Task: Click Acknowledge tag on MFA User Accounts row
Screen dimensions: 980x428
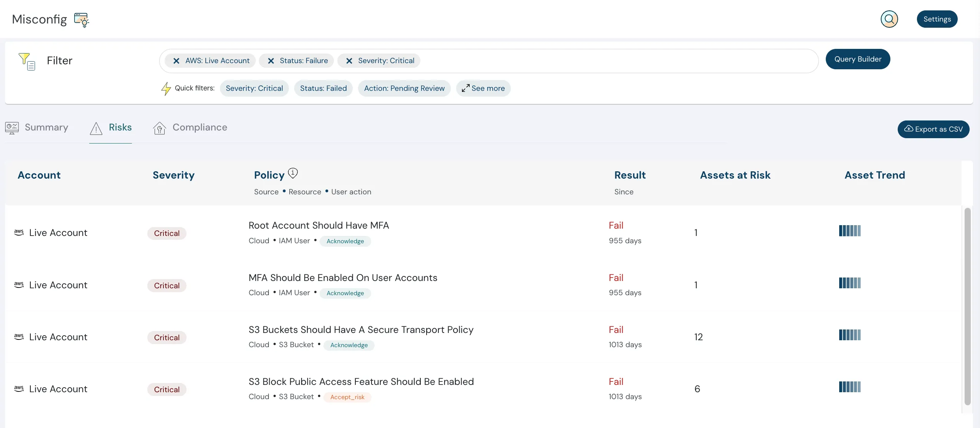Action: (x=345, y=293)
